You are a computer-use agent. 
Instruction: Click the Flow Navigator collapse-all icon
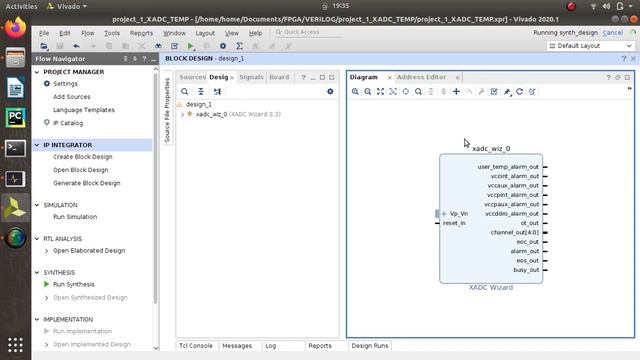pyautogui.click(x=125, y=59)
